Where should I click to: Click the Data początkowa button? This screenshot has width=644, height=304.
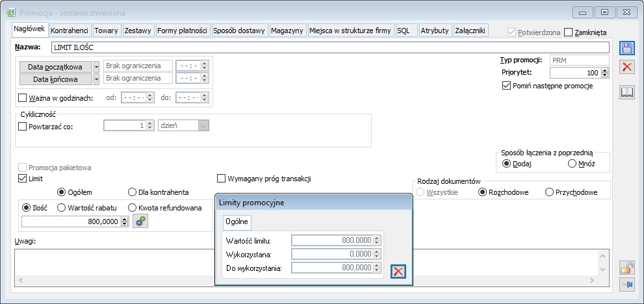[x=55, y=66]
